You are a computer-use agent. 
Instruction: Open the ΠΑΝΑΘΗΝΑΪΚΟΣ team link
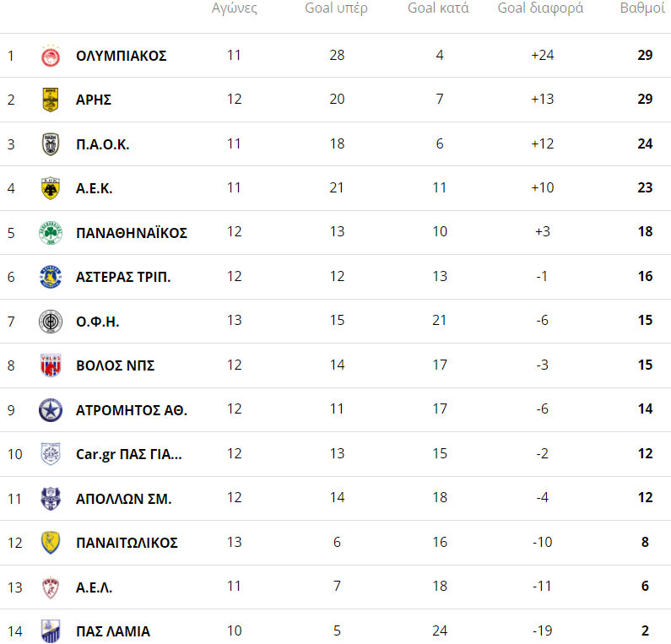[x=131, y=233]
